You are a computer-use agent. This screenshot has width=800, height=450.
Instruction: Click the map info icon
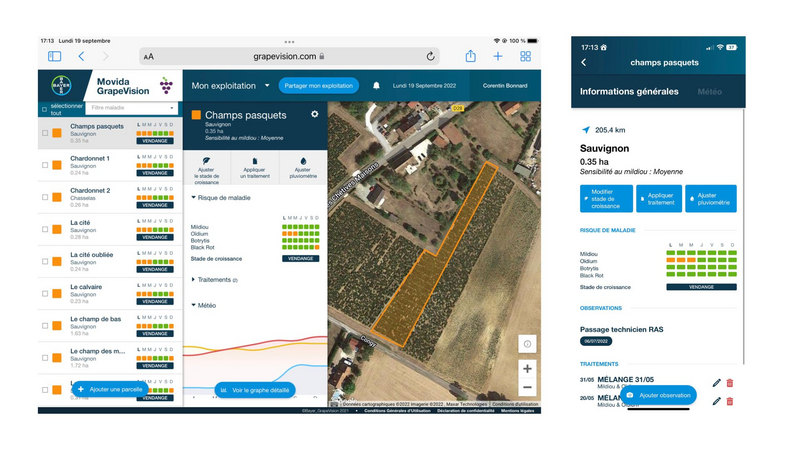[527, 344]
